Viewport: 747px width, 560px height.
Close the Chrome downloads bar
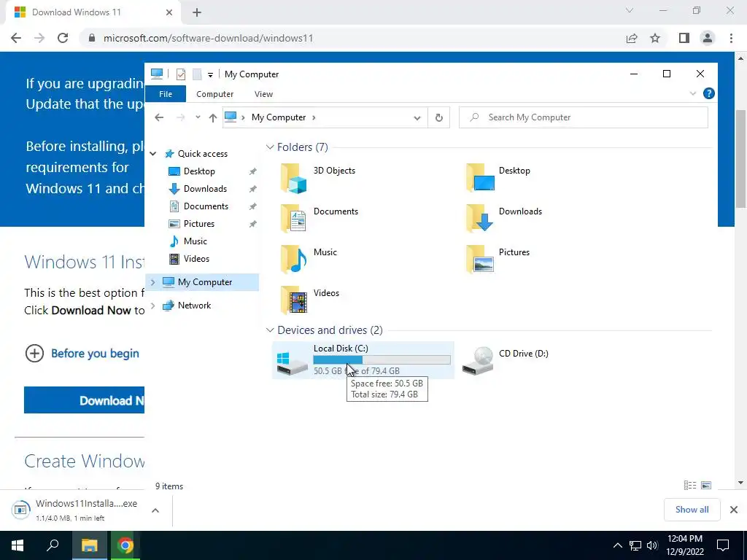pos(734,510)
